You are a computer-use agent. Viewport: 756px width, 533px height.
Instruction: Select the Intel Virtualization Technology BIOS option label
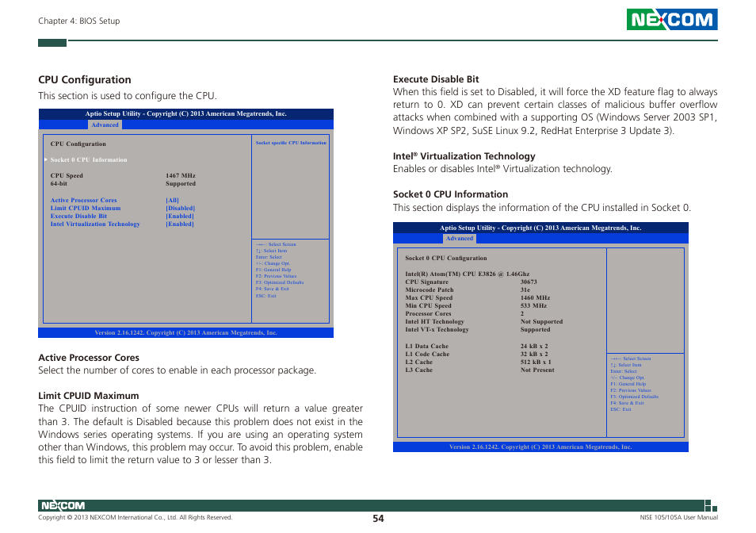pyautogui.click(x=95, y=224)
